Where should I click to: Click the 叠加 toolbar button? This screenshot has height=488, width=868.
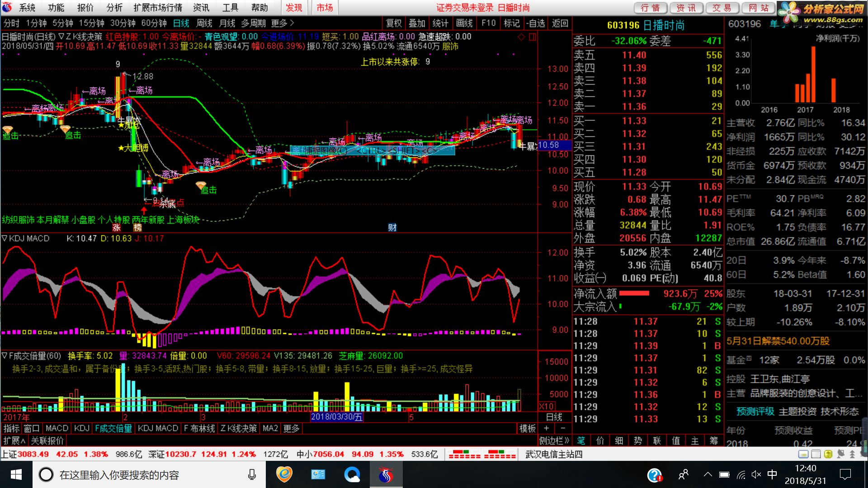417,23
